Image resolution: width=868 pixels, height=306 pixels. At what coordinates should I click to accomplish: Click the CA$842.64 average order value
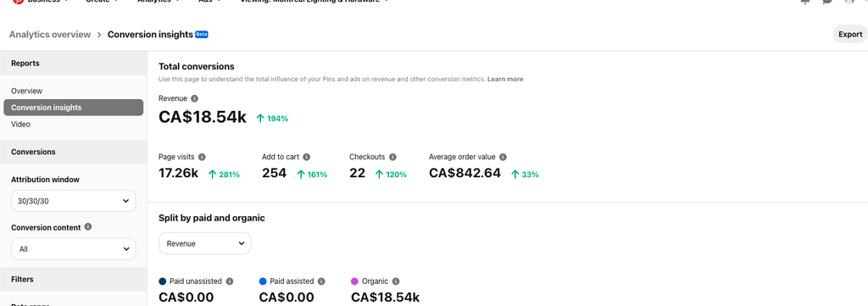[465, 173]
